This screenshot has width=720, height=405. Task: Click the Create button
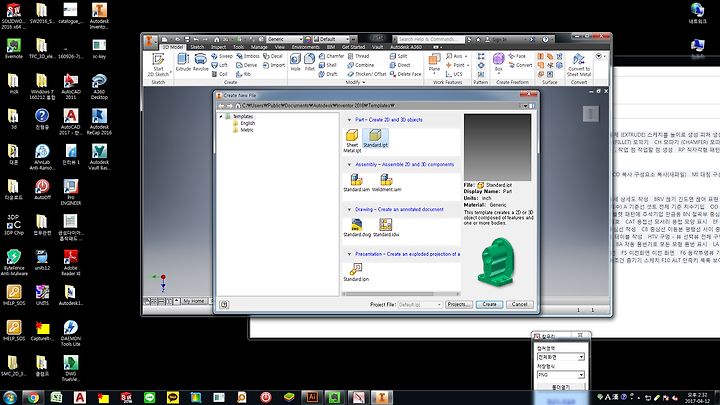pyautogui.click(x=489, y=304)
